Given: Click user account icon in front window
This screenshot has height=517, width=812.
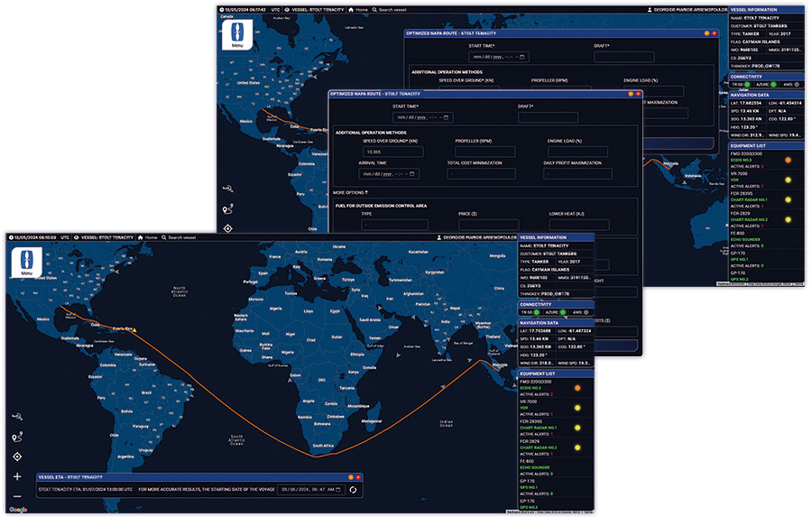Looking at the screenshot, I should 439,237.
